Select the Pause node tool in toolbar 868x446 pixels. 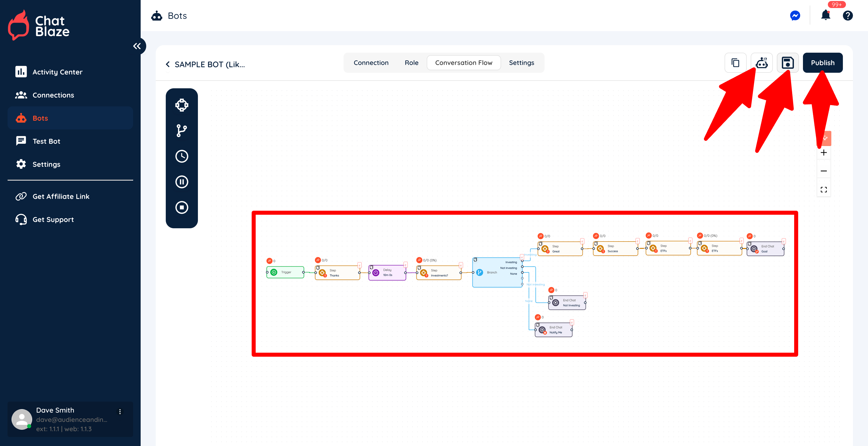click(182, 182)
